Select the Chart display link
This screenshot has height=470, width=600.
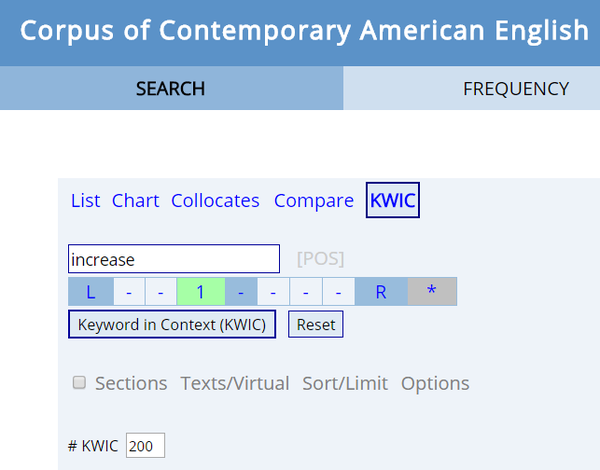tap(136, 201)
